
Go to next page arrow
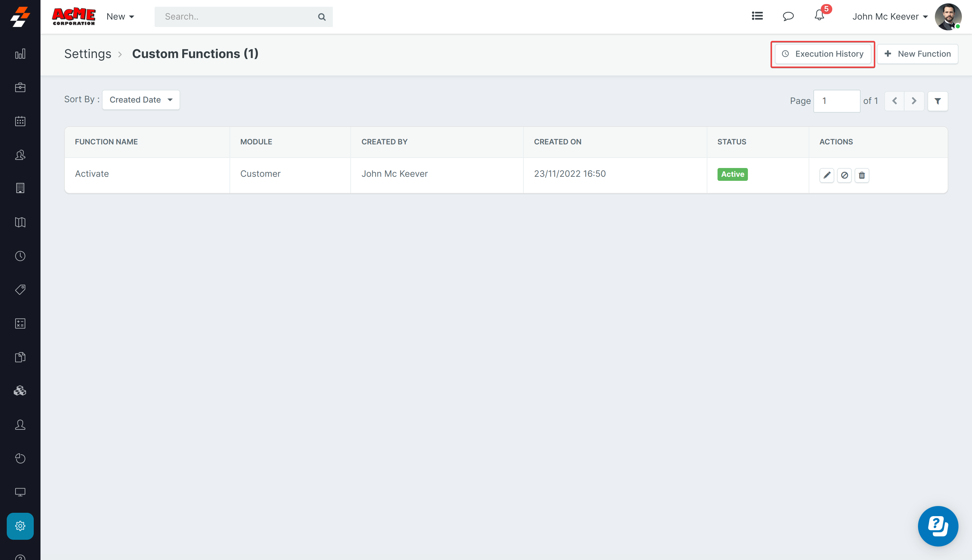pos(914,101)
